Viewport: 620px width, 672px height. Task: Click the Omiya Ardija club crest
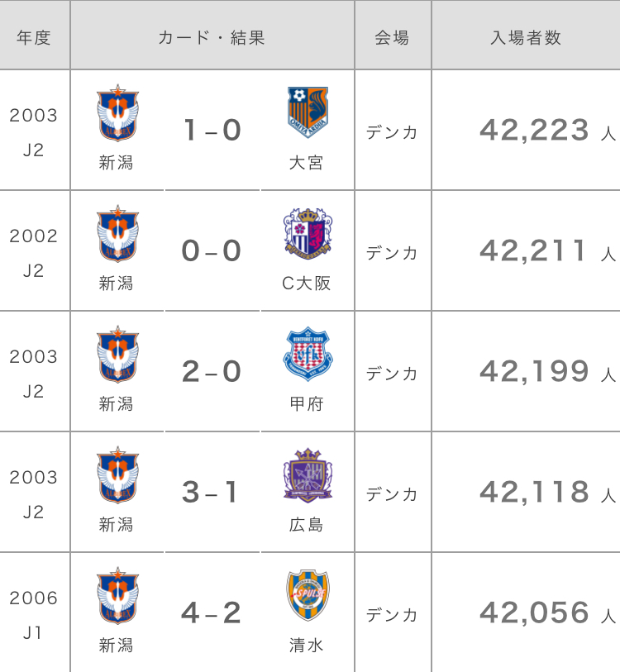click(x=308, y=112)
